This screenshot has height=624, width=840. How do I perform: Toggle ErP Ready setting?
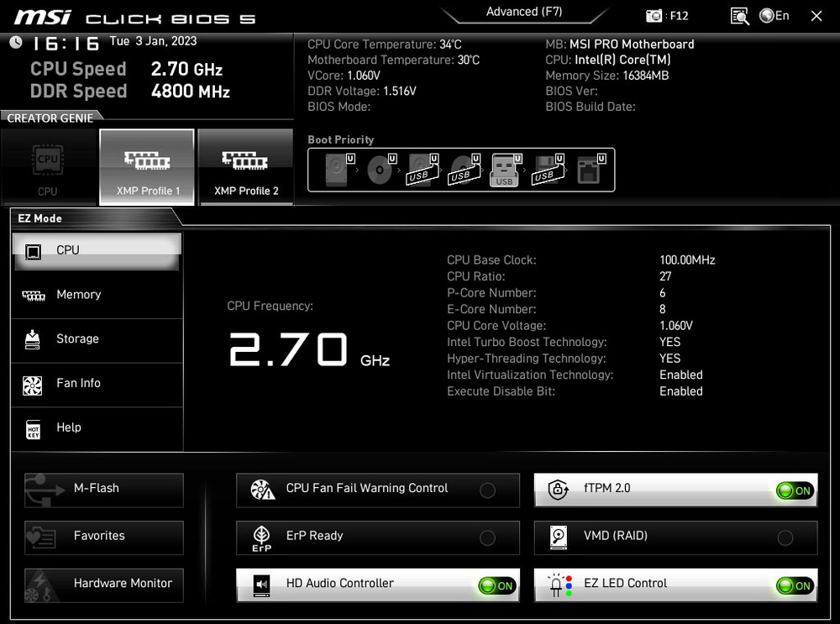(378, 537)
